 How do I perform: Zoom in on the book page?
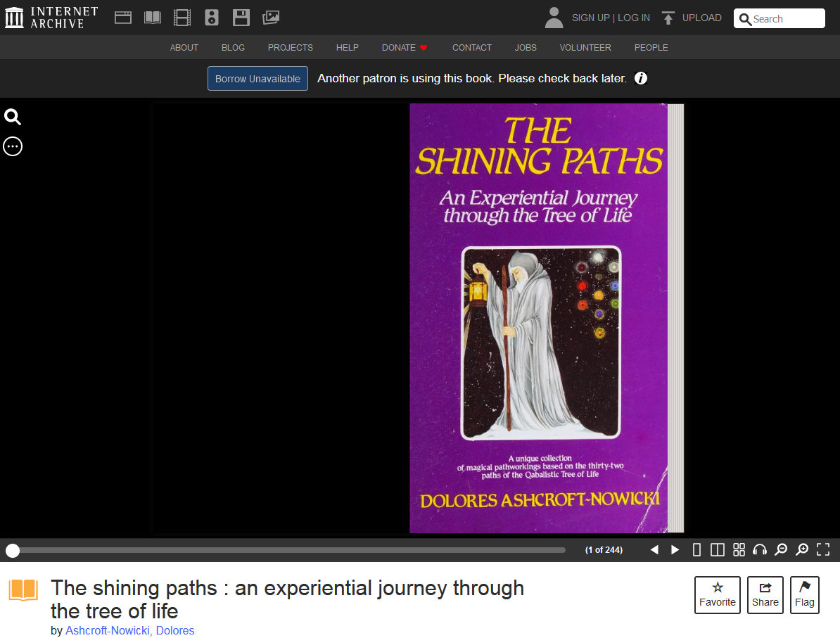[x=802, y=549]
